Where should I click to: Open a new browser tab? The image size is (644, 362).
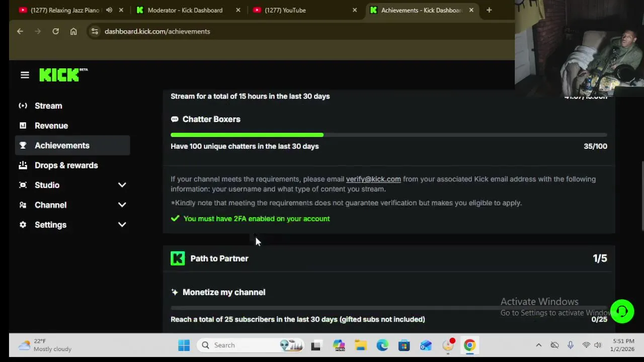click(x=489, y=10)
